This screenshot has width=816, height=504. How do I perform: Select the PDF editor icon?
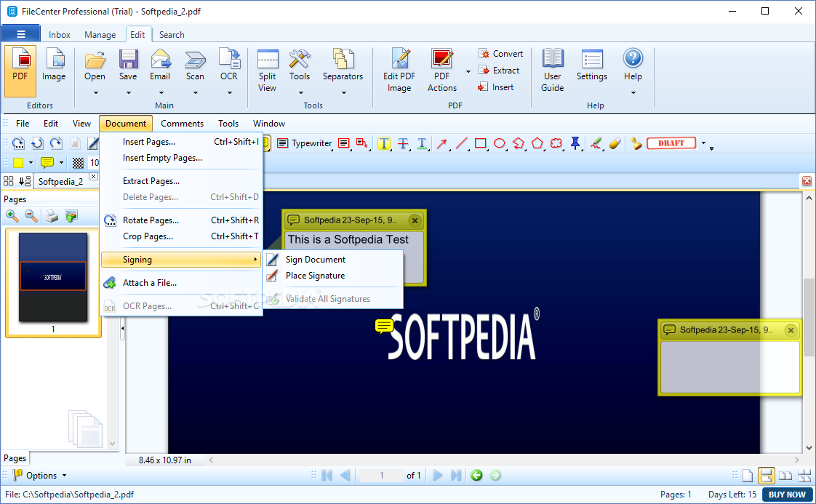point(20,71)
